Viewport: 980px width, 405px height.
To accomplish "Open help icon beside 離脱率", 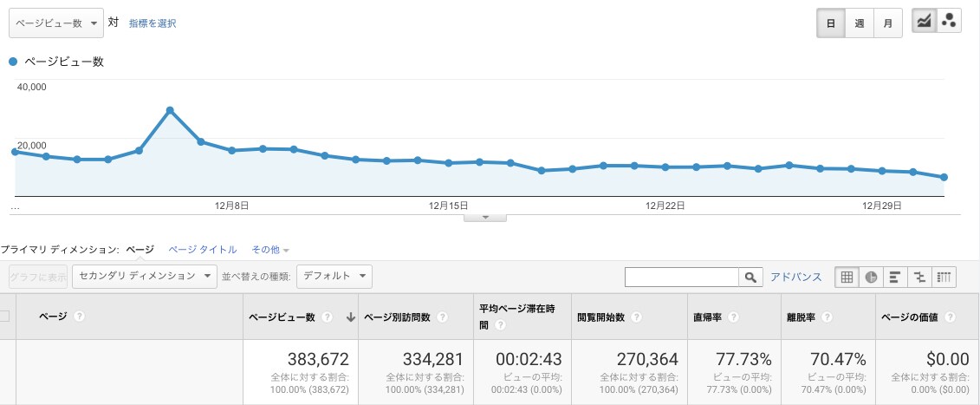I will (x=827, y=317).
